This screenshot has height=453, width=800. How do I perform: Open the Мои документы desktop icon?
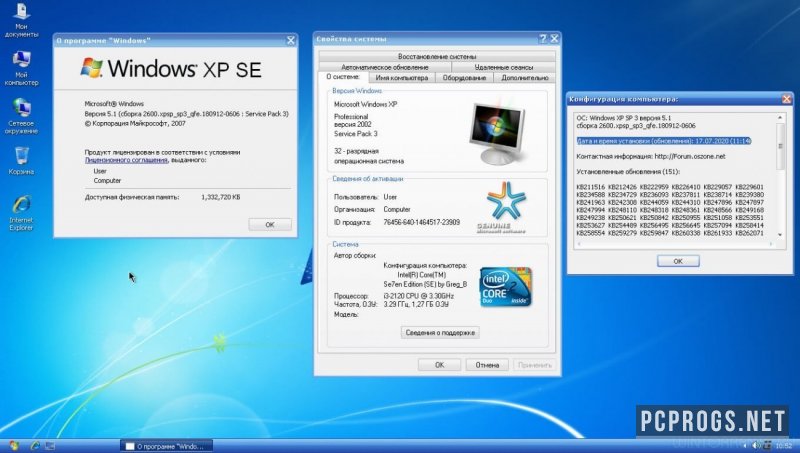[21, 20]
